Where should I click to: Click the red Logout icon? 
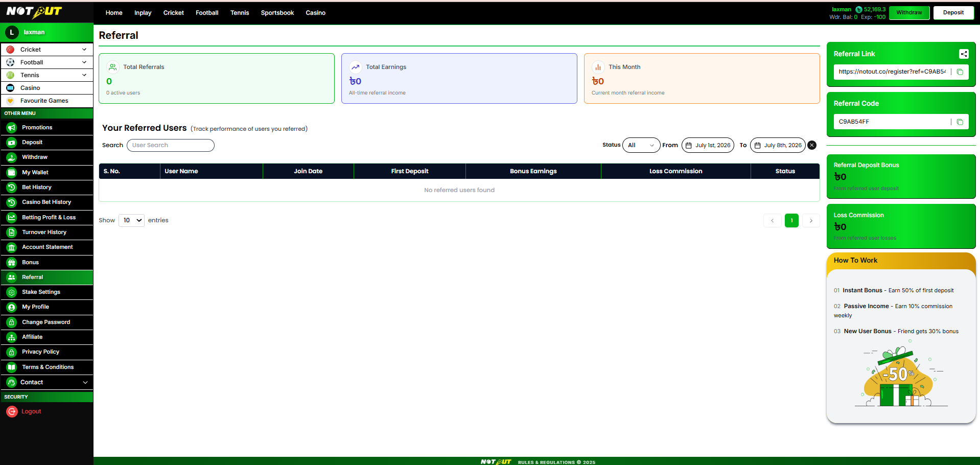[12, 411]
